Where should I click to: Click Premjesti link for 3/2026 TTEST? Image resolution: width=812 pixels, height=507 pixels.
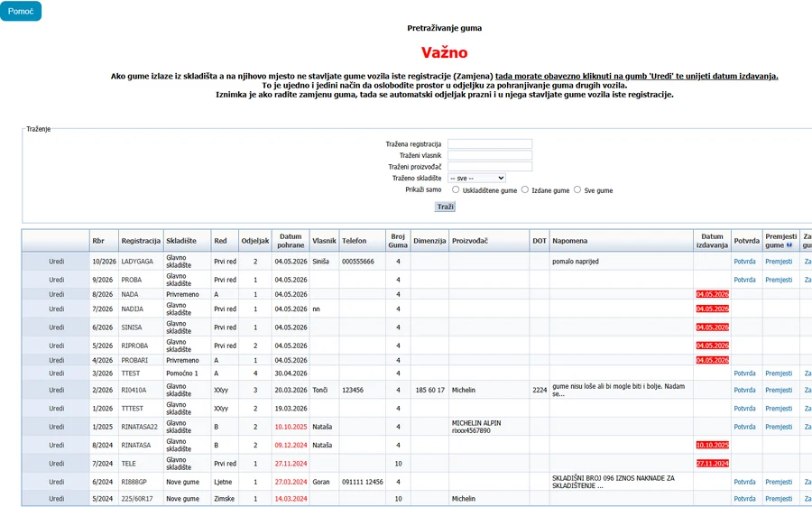779,373
